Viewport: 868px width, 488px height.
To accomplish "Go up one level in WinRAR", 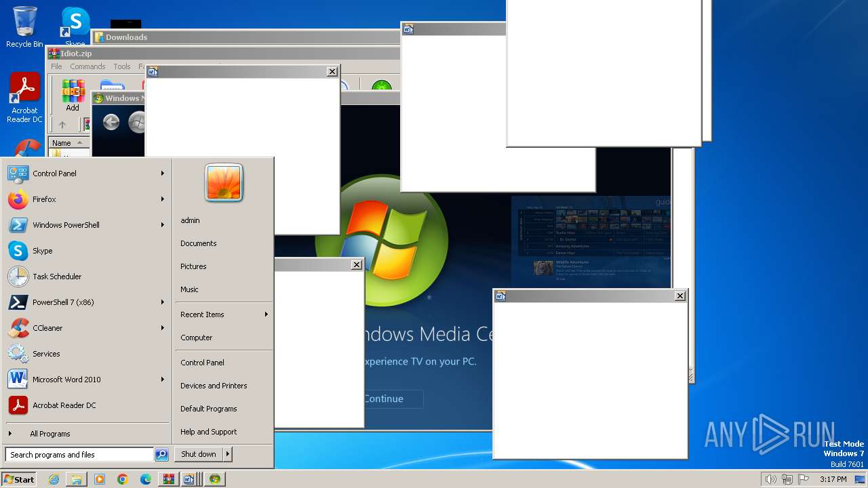I will (x=62, y=125).
